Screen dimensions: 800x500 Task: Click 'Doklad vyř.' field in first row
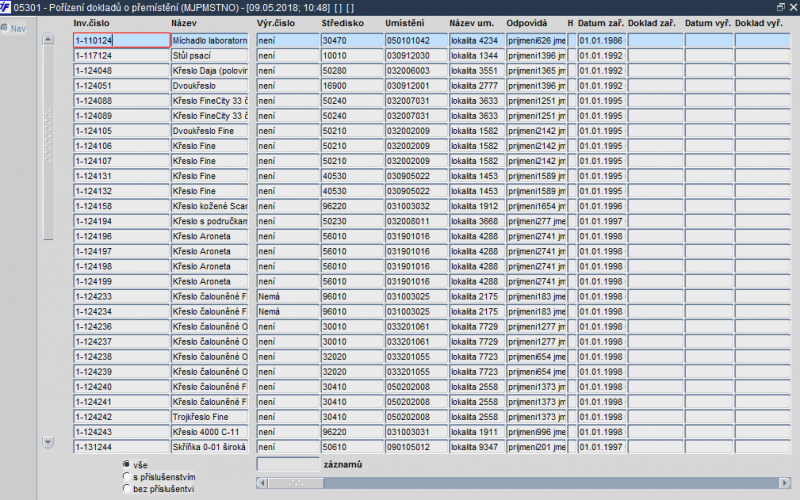[762, 40]
